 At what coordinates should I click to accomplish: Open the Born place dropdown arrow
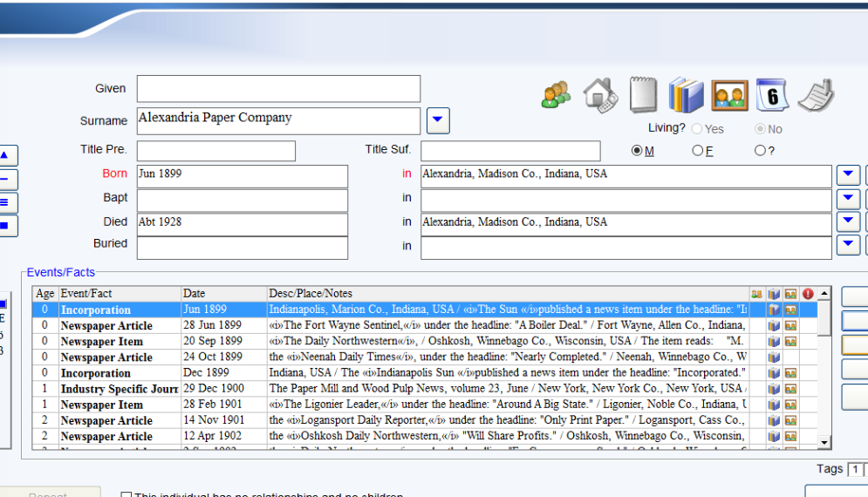848,175
